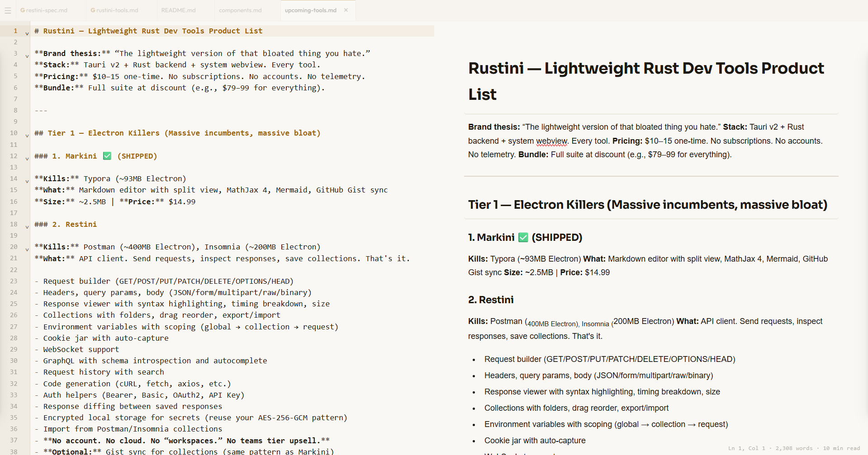This screenshot has height=455, width=868.
Task: Switch to the components.md tab
Action: point(240,10)
